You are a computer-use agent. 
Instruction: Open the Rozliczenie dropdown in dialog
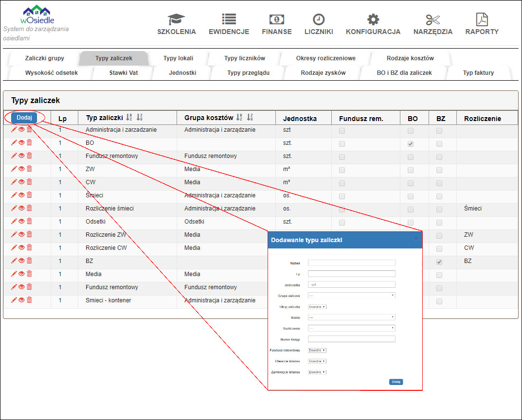point(352,328)
